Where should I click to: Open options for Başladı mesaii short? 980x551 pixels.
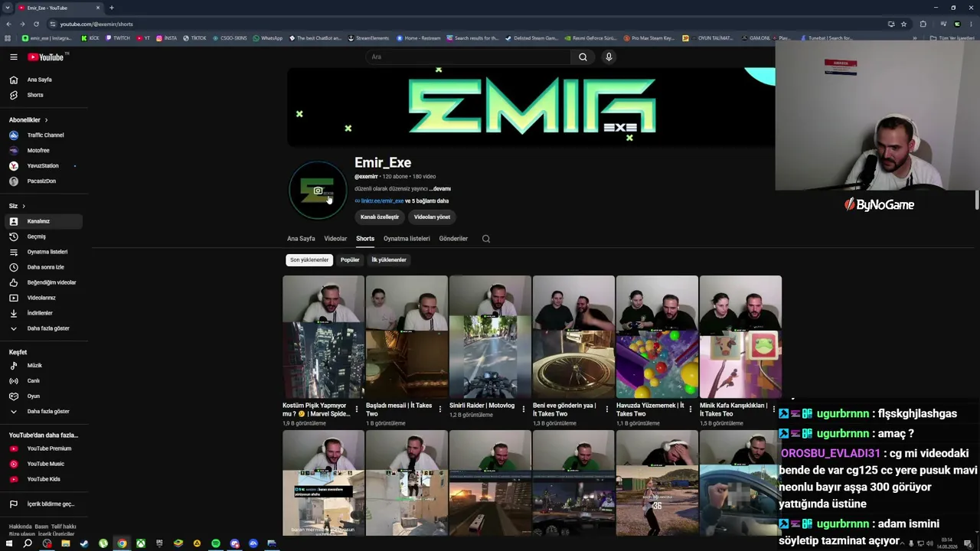click(x=440, y=409)
